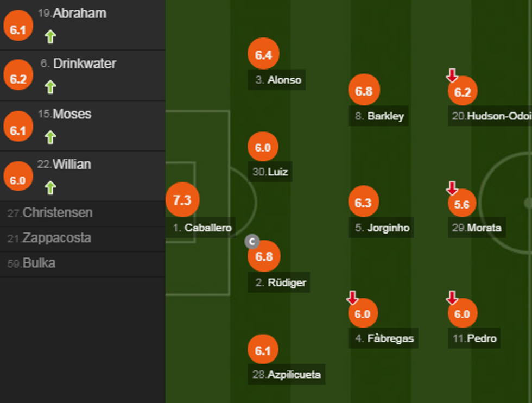Click the green arrow beneath Moses
The height and width of the screenshot is (403, 532).
coord(50,137)
